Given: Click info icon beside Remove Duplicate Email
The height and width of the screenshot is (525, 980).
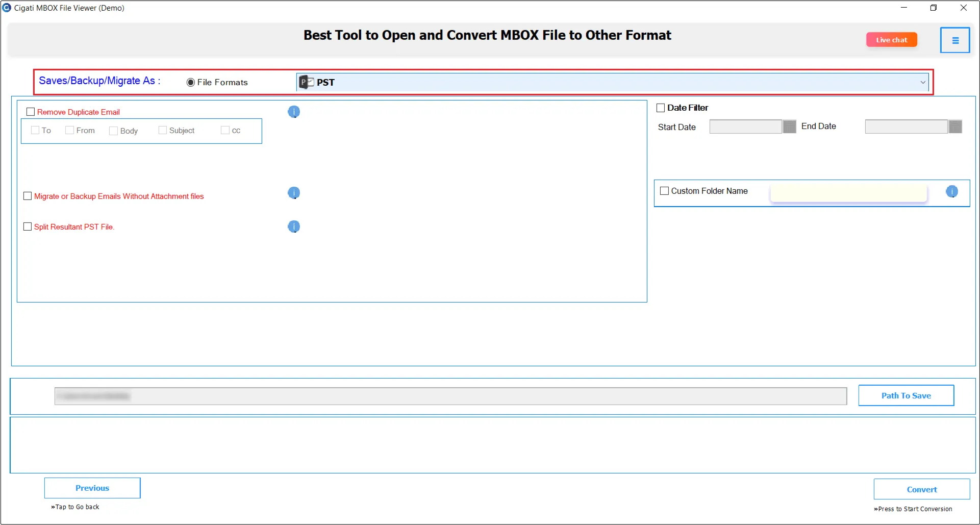Looking at the screenshot, I should pos(294,112).
